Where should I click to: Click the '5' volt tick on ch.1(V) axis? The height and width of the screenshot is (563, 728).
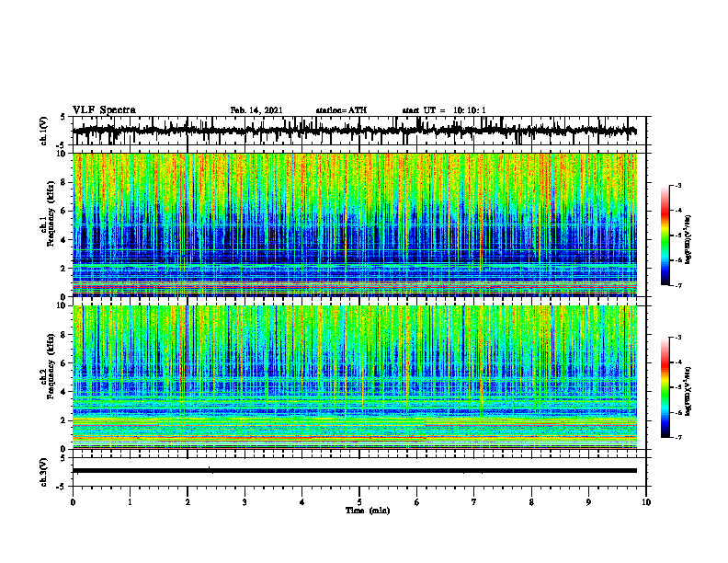click(x=63, y=117)
